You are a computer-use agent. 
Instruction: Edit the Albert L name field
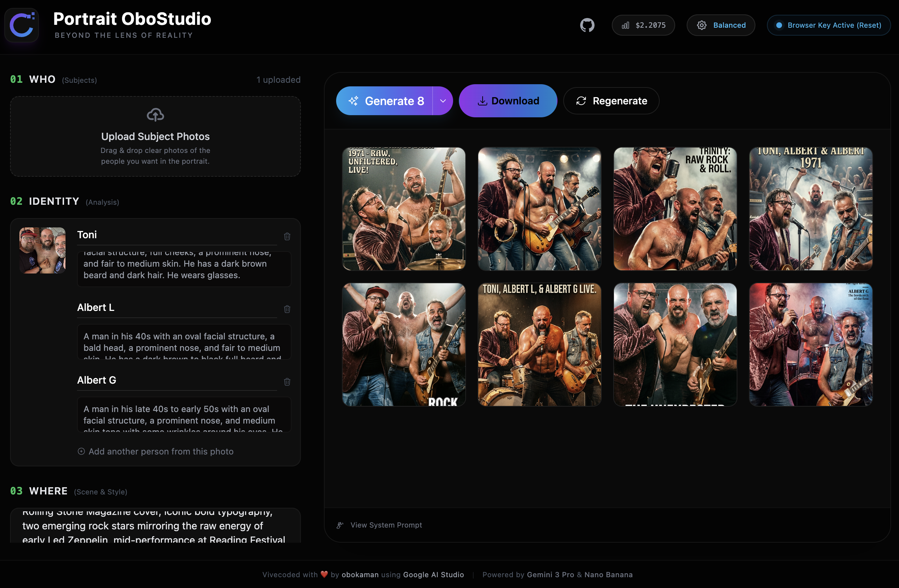tap(177, 307)
